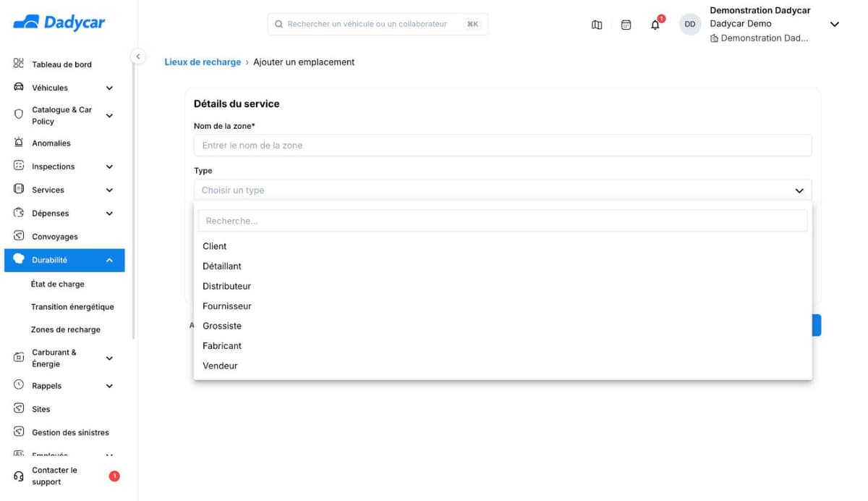Open the calendar icon in header
Image resolution: width=868 pixels, height=501 pixels.
point(626,25)
